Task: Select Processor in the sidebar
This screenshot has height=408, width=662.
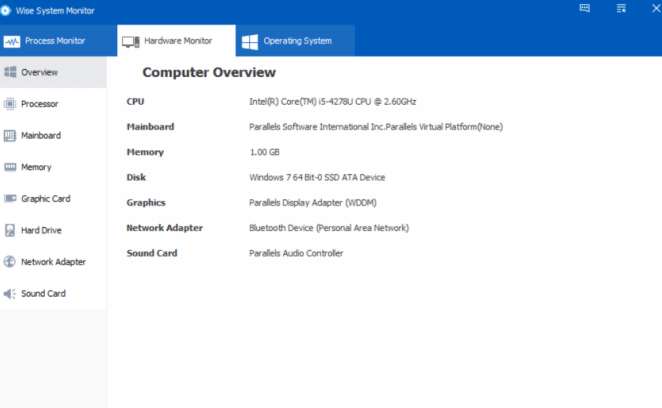Action: click(53, 104)
